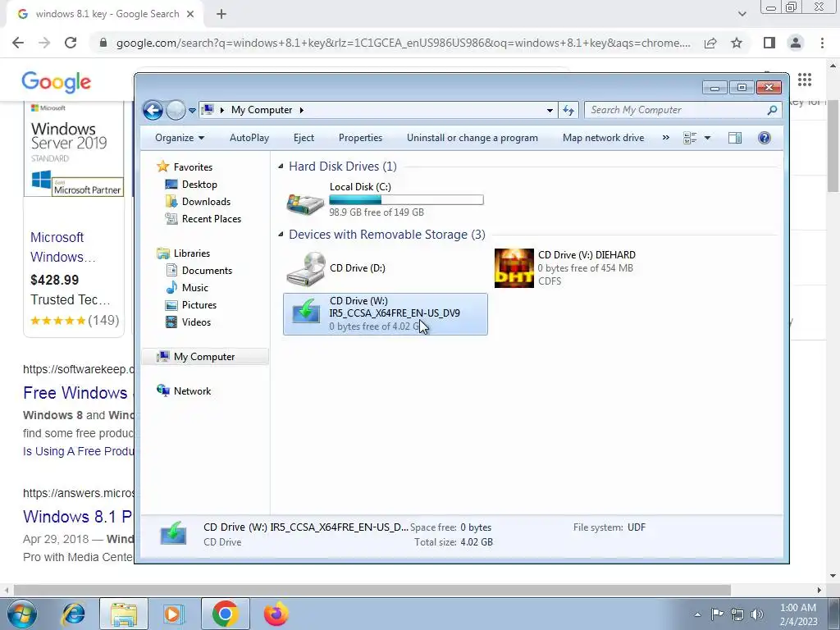Share this page icon in Chrome
840x630 pixels.
coord(710,43)
